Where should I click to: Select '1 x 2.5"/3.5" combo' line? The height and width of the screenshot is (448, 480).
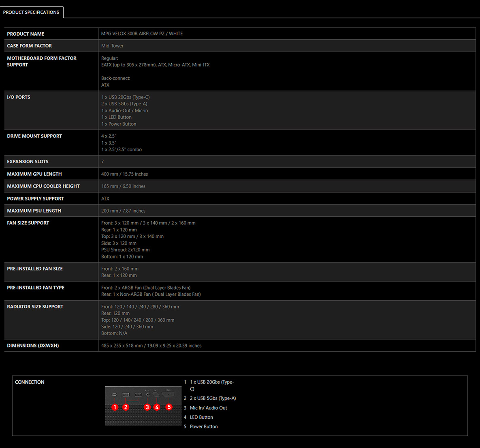point(122,150)
